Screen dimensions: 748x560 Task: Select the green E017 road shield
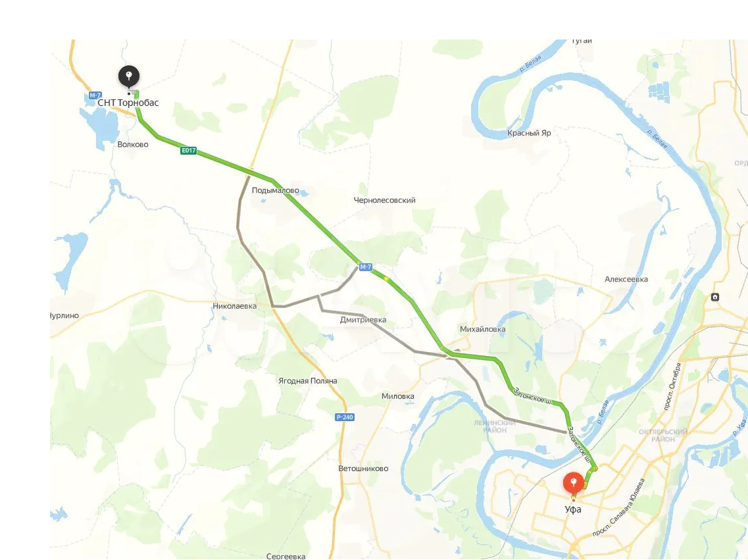point(188,150)
